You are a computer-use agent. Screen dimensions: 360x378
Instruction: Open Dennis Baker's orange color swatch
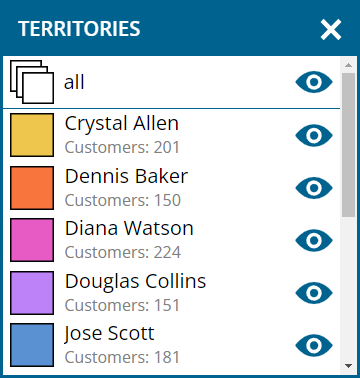[x=32, y=188]
